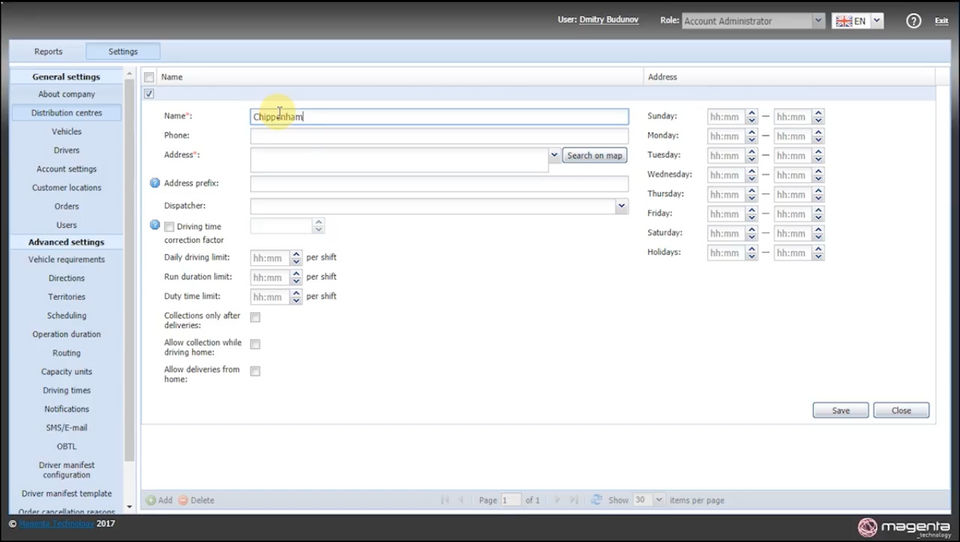This screenshot has height=542, width=960.
Task: Go to previous page in pager
Action: [462, 500]
